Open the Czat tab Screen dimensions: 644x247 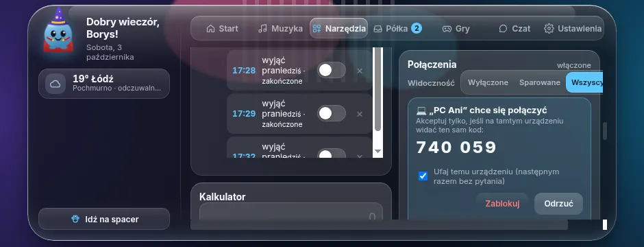click(x=515, y=28)
